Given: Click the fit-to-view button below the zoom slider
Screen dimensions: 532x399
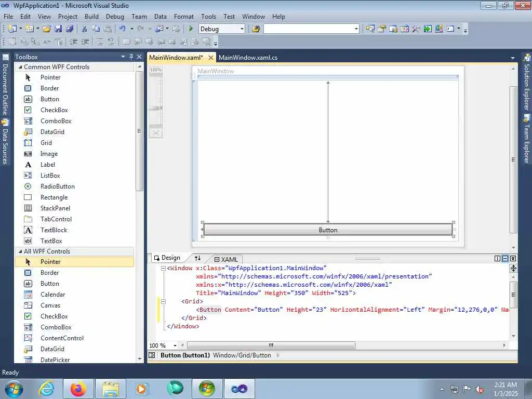Looking at the screenshot, I should click(156, 133).
